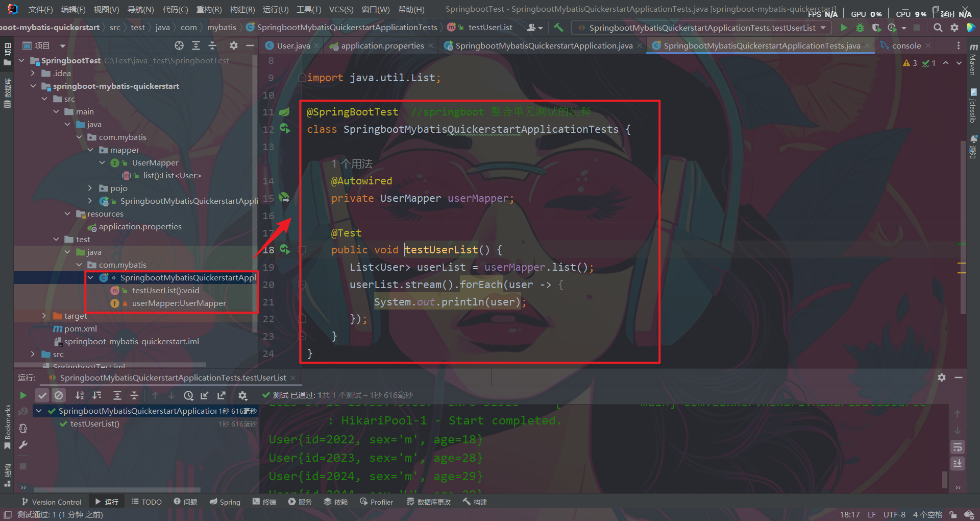
Task: Click the run gutter icon beside testUserList
Action: tap(284, 249)
